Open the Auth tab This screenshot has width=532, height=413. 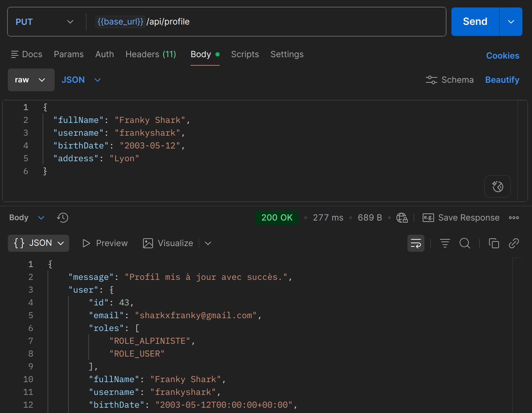click(x=105, y=54)
